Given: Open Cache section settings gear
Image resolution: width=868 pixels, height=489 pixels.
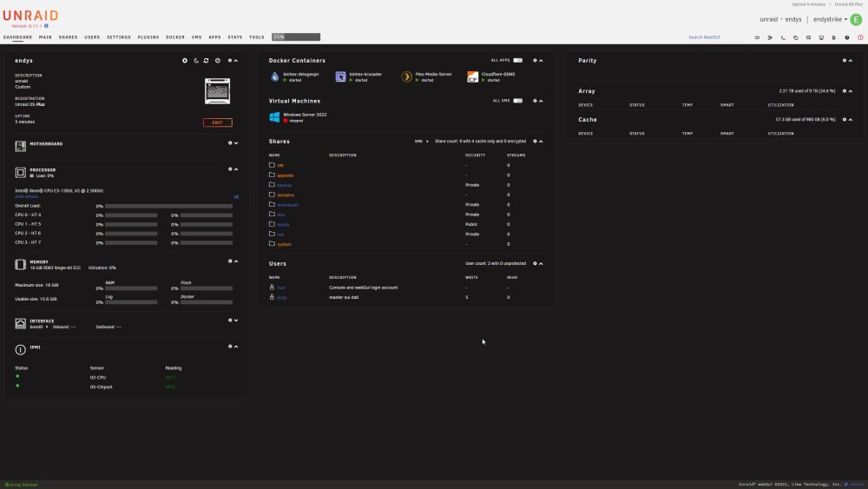Looking at the screenshot, I should click(845, 119).
